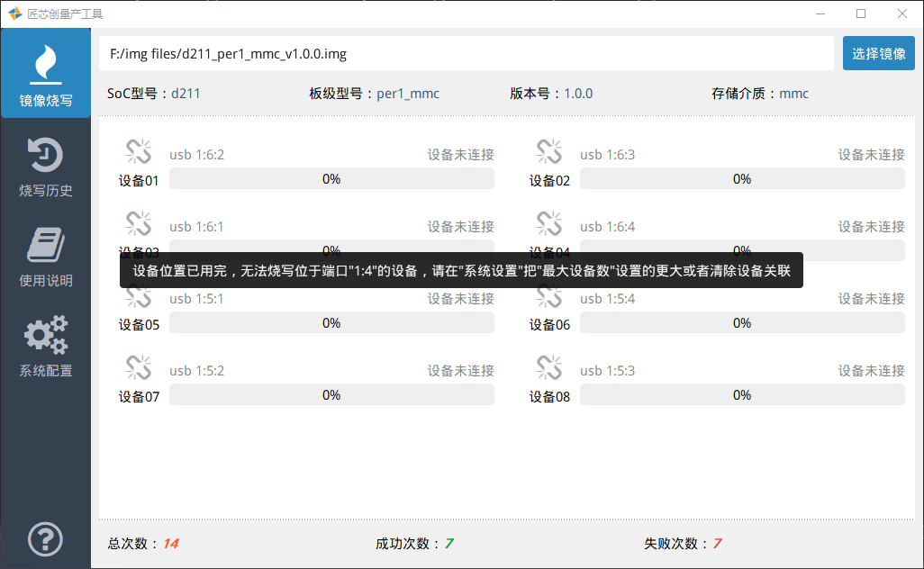924x569 pixels.
Task: Click the 设备05 progress bar
Action: [331, 323]
